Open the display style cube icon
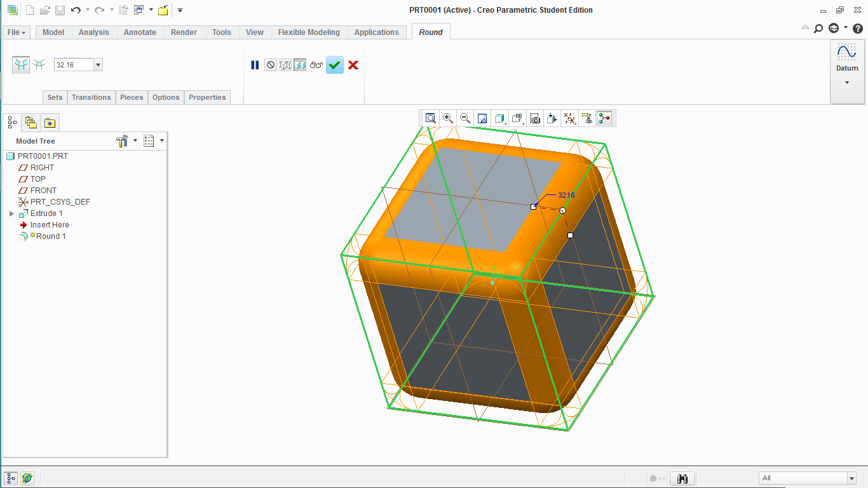The image size is (868, 488). click(499, 118)
